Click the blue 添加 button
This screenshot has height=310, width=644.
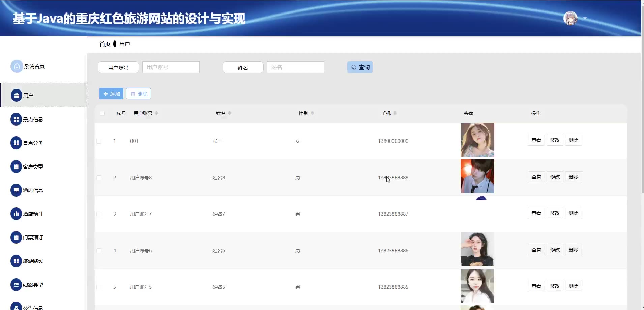pos(111,94)
